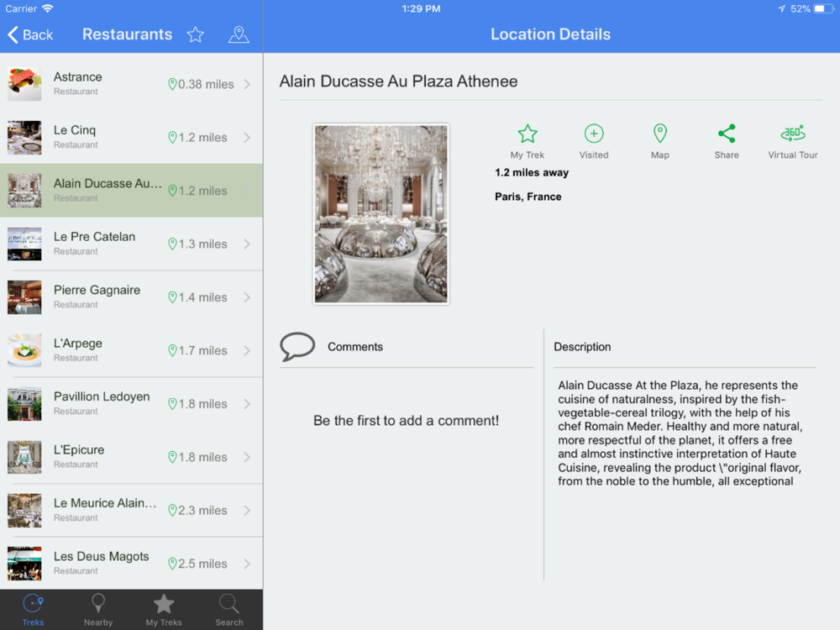Tap the Alain Ducasse Au... list name

108,184
